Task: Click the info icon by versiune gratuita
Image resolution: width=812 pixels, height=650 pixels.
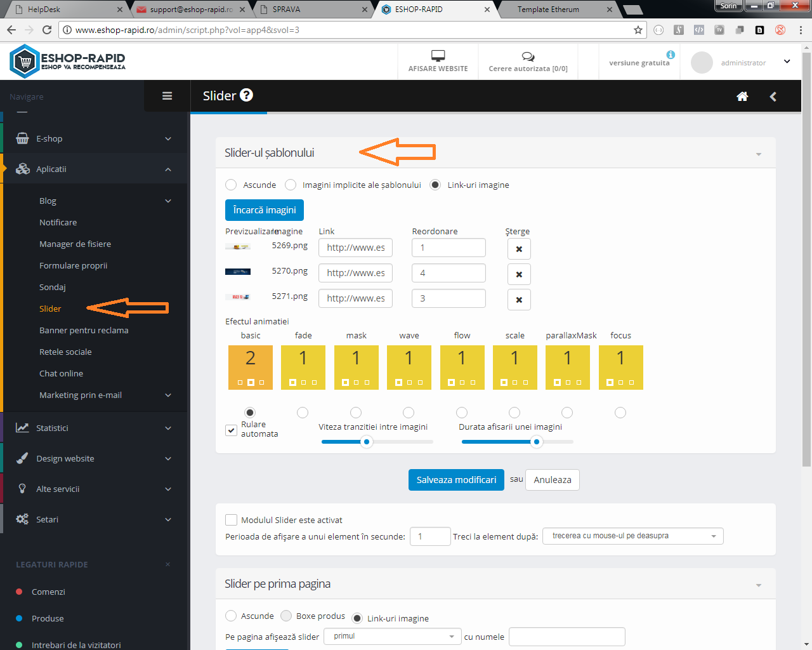Action: (x=671, y=55)
